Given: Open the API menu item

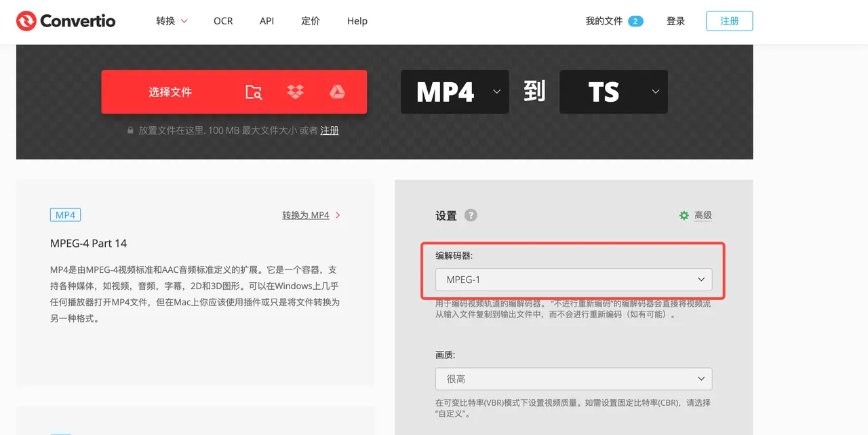Looking at the screenshot, I should [x=267, y=21].
